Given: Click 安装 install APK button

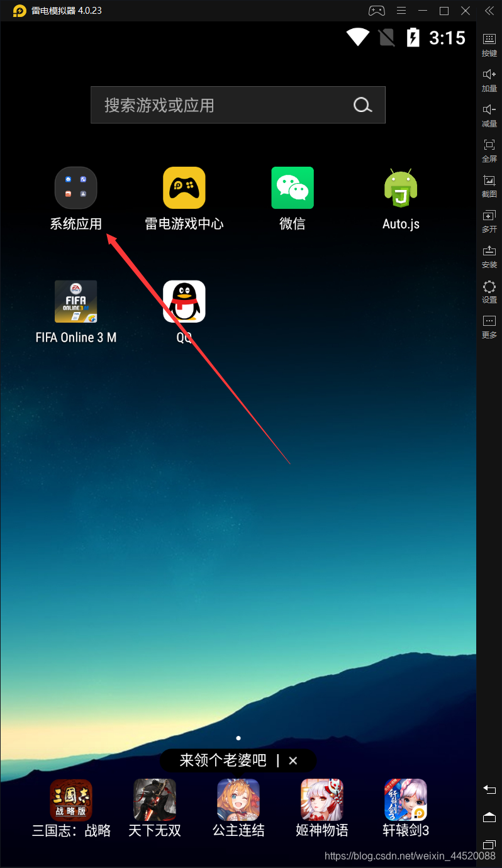Looking at the screenshot, I should tap(489, 257).
